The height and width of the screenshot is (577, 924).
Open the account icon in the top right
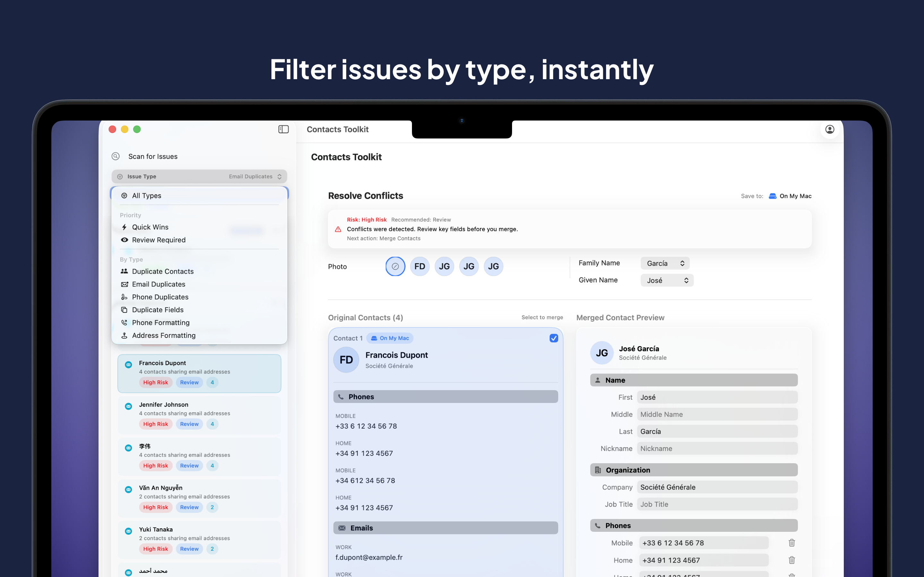coord(829,130)
